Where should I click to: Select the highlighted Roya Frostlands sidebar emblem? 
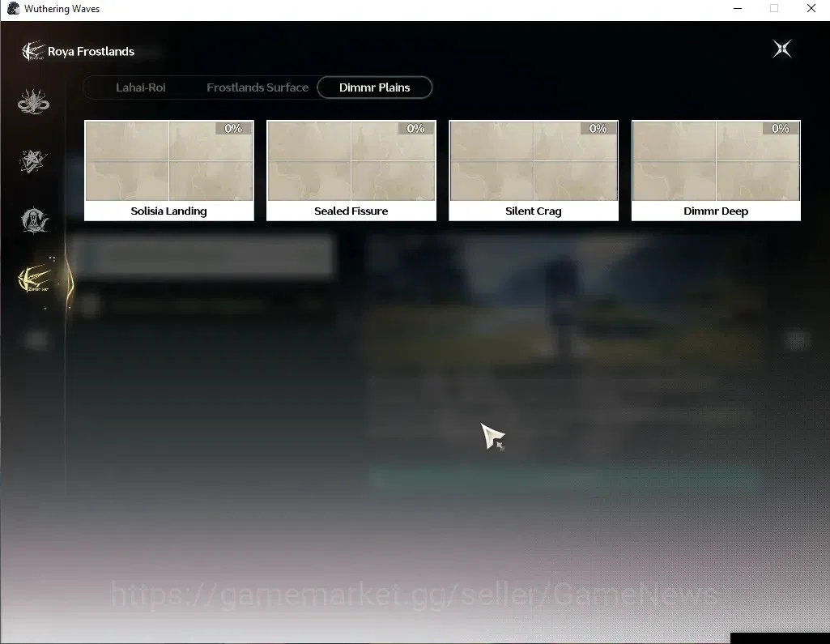coord(35,279)
